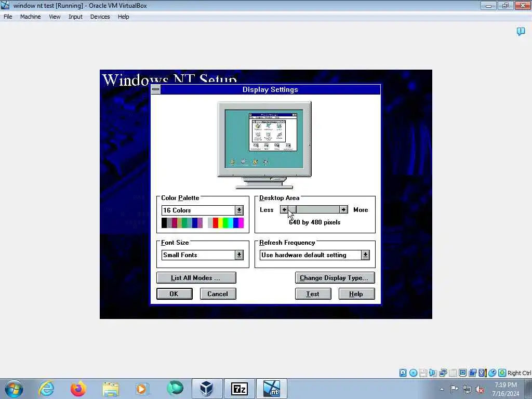Image resolution: width=532 pixels, height=399 pixels.
Task: Open the File menu
Action: coord(8,17)
